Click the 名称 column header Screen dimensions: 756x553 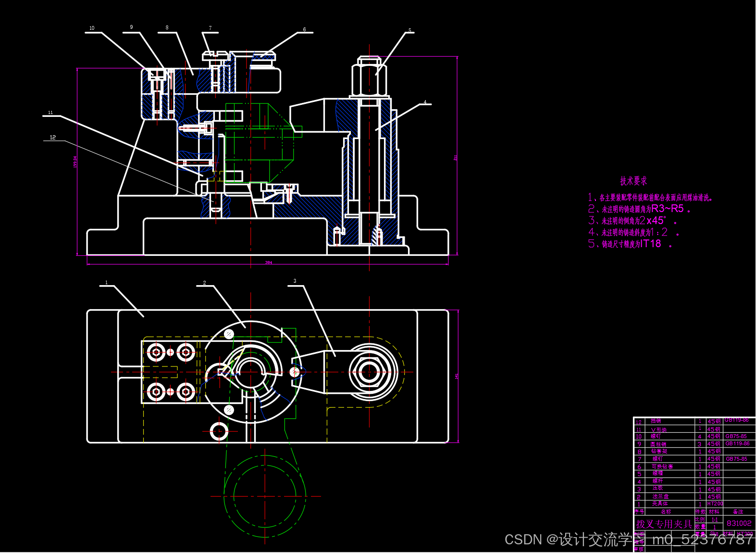click(x=666, y=512)
